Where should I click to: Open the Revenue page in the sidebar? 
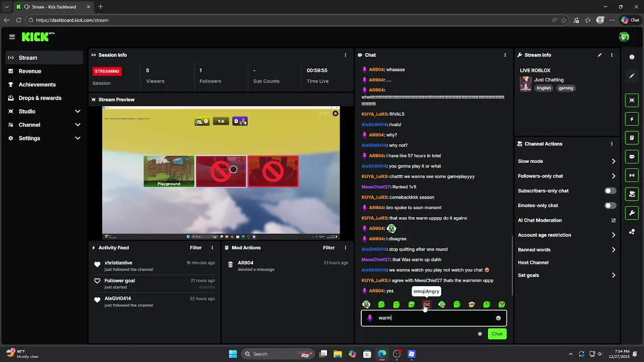point(44,71)
